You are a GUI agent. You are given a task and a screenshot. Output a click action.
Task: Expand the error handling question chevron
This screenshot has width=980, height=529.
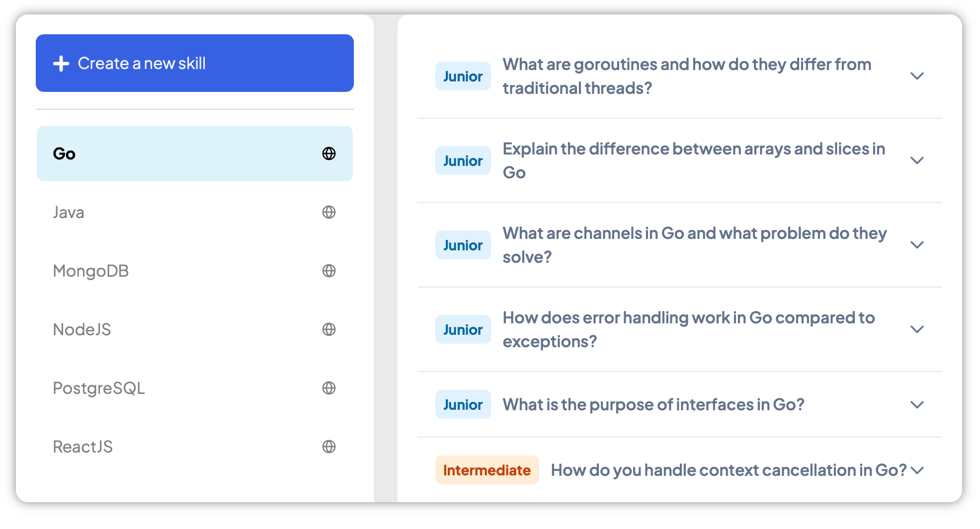coord(917,329)
